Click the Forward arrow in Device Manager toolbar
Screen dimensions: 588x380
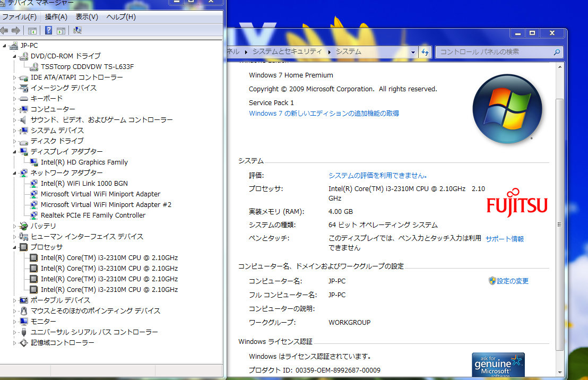(16, 30)
